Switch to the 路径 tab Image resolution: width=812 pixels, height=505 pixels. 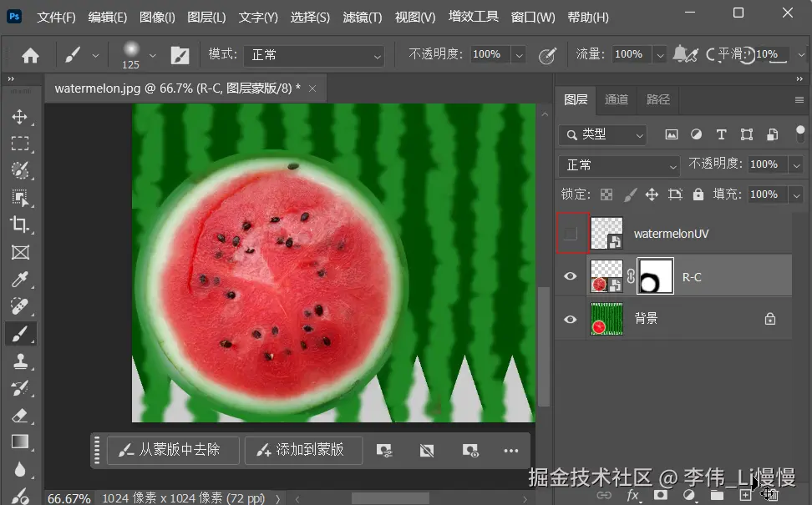click(658, 99)
